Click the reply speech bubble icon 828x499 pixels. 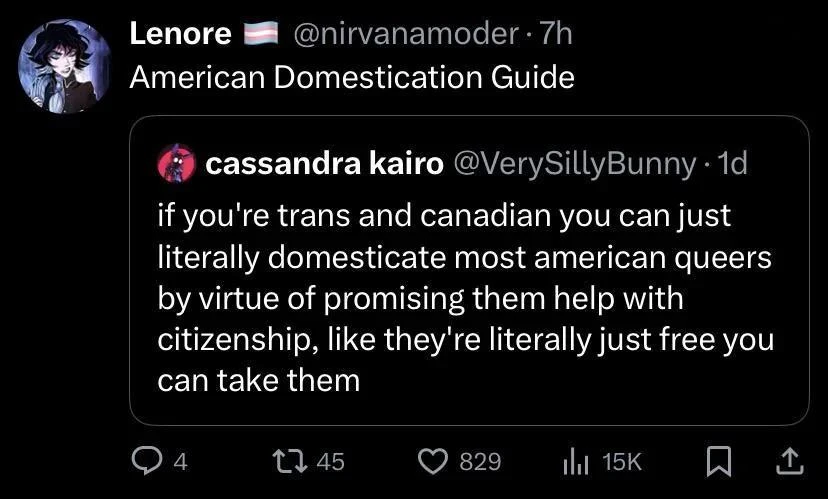click(x=146, y=460)
